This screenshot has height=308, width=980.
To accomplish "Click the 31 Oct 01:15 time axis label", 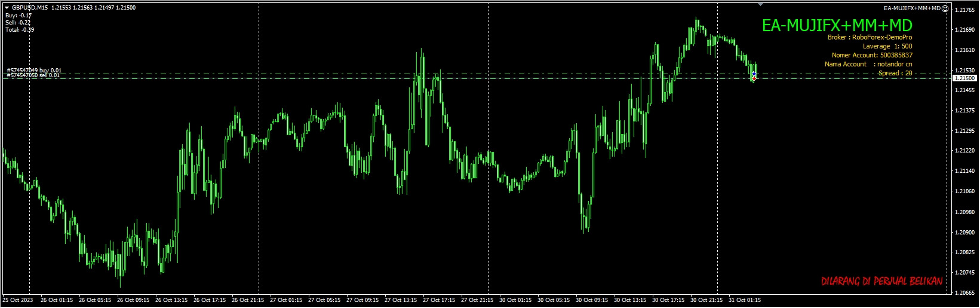I will pos(745,300).
